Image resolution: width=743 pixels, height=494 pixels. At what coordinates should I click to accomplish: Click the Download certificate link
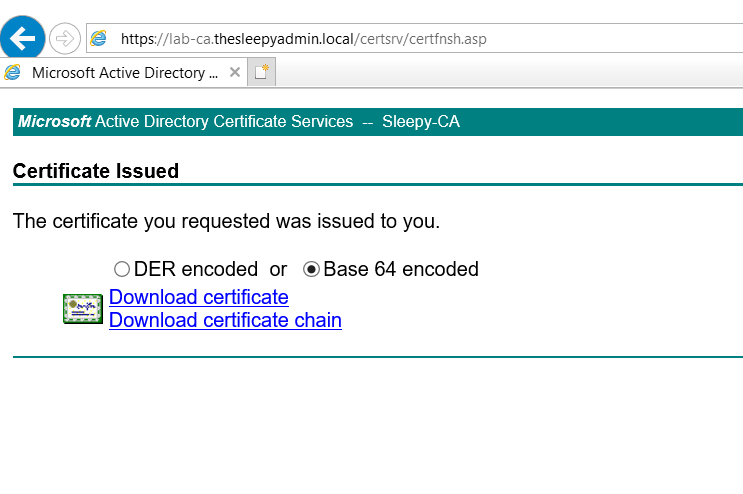[198, 297]
